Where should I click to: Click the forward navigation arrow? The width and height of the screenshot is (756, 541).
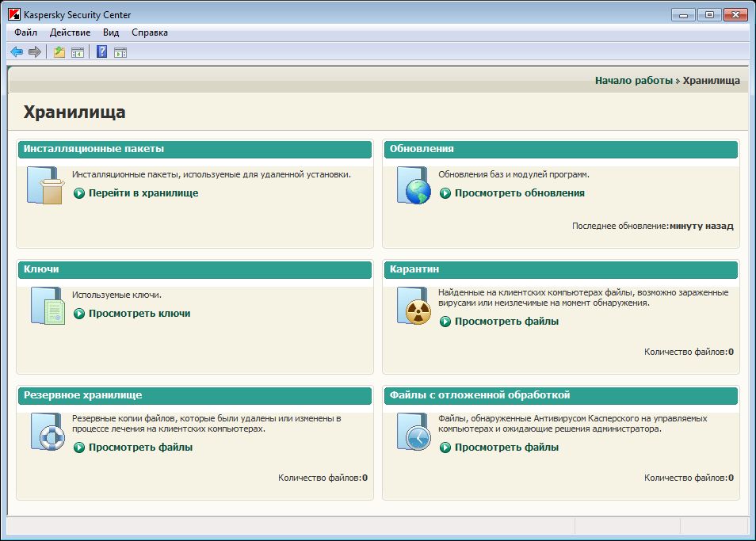coord(35,52)
